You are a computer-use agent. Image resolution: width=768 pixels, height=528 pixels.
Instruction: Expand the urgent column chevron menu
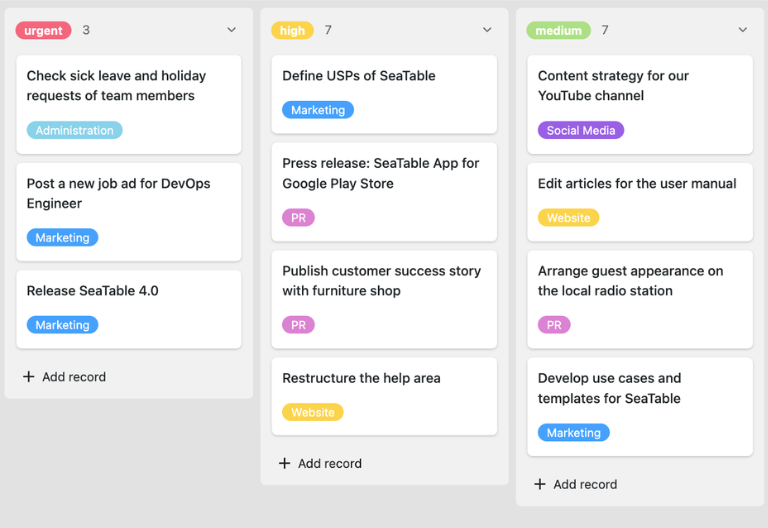click(232, 30)
